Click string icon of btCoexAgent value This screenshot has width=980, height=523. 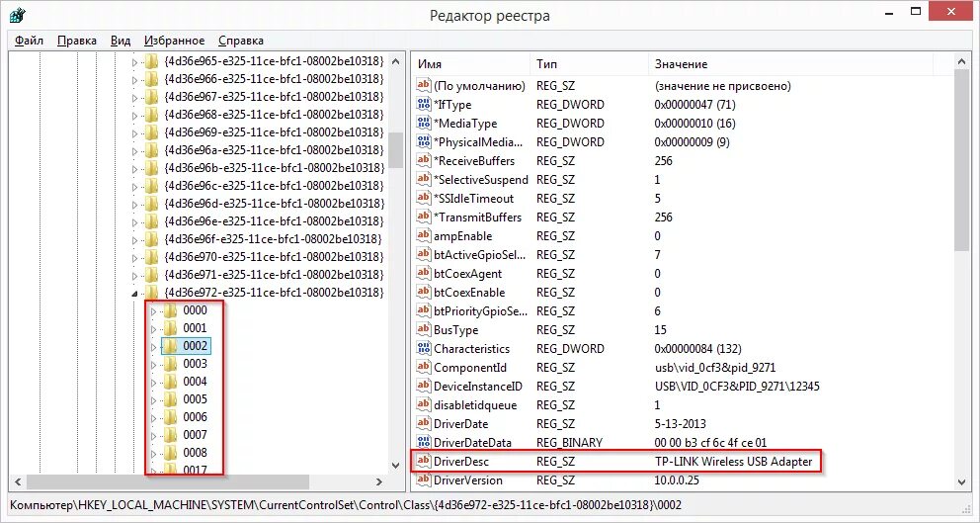click(424, 274)
